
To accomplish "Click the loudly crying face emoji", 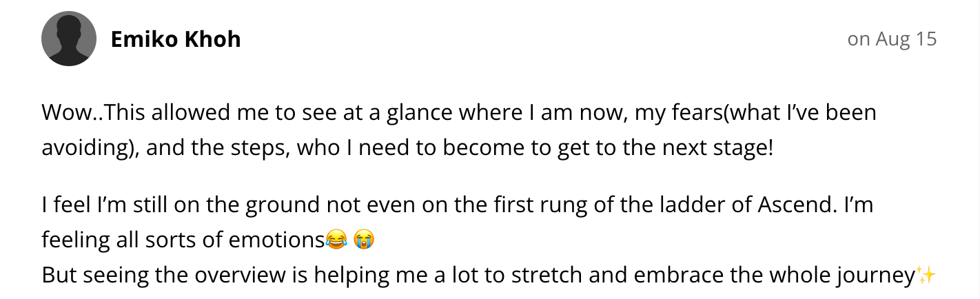I will coord(363,240).
